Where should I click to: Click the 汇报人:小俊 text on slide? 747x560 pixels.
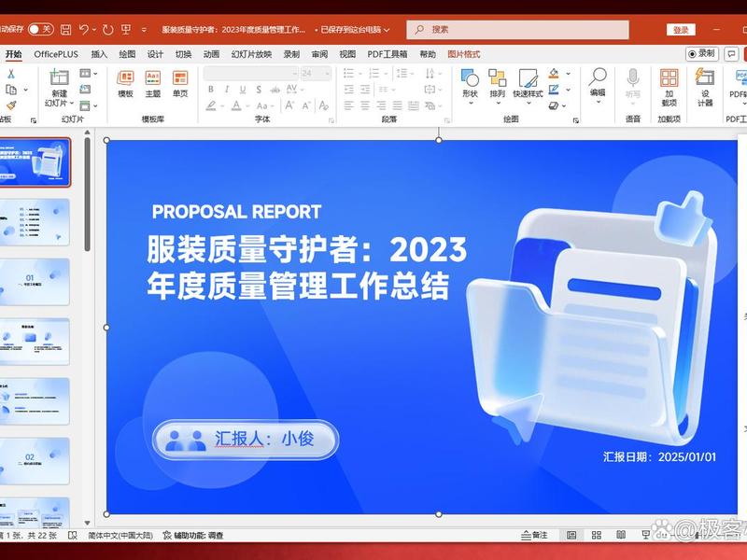click(x=264, y=439)
